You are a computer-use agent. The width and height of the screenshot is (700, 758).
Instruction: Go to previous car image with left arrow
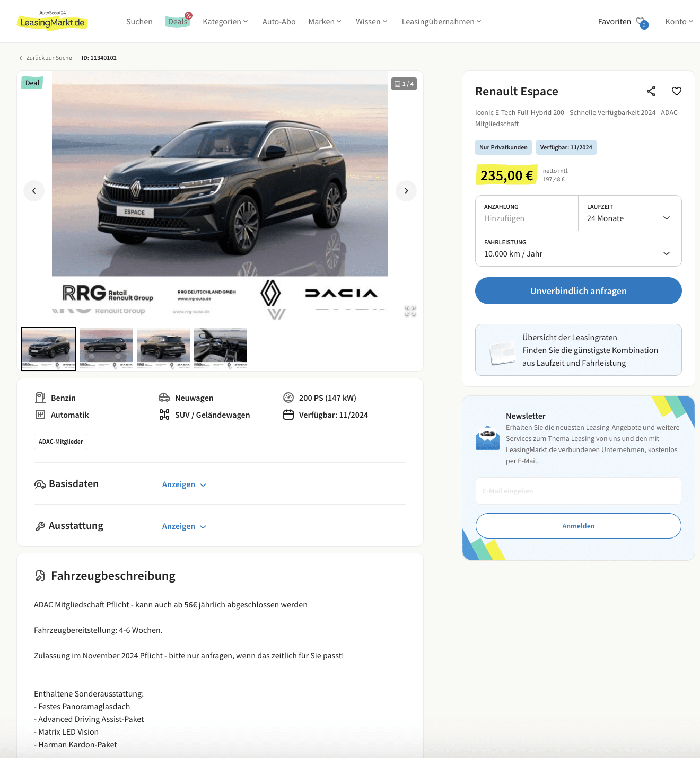(x=34, y=191)
